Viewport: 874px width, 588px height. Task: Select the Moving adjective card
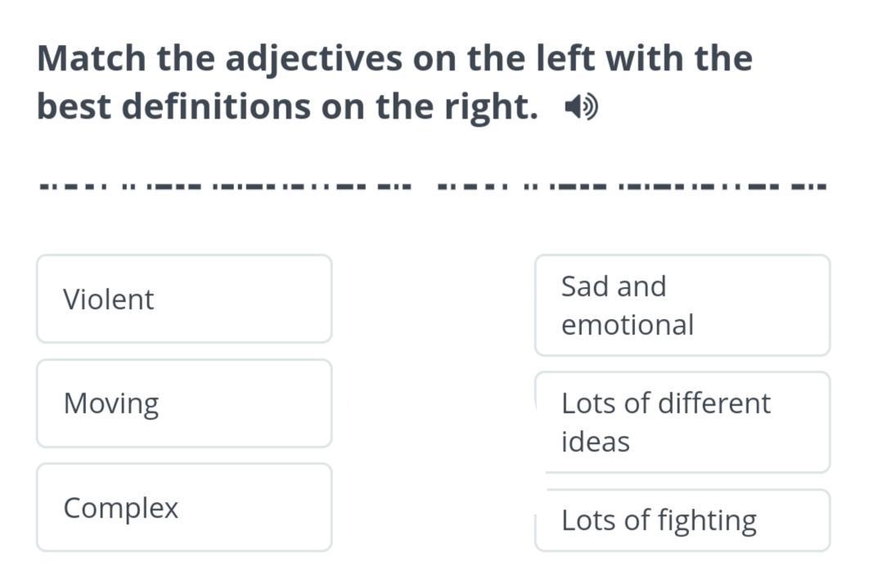point(184,403)
